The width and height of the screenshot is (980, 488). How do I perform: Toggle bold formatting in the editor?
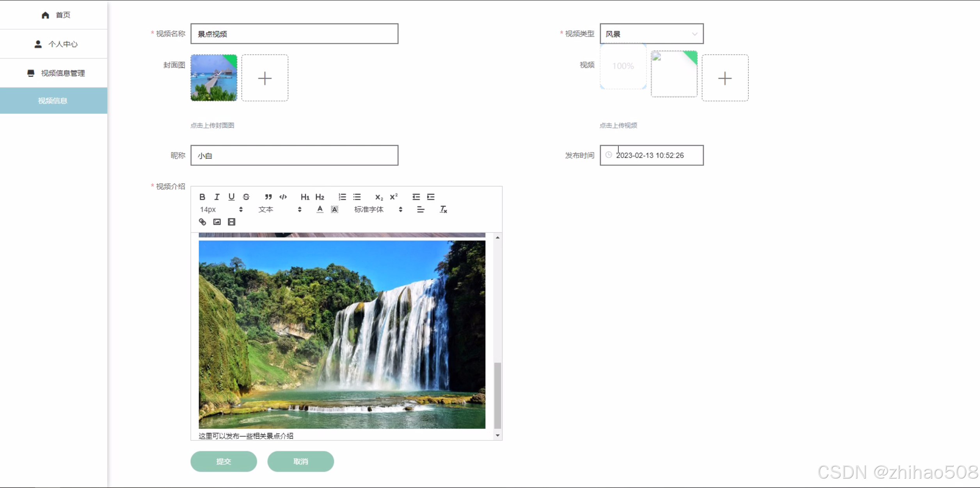[x=202, y=197]
